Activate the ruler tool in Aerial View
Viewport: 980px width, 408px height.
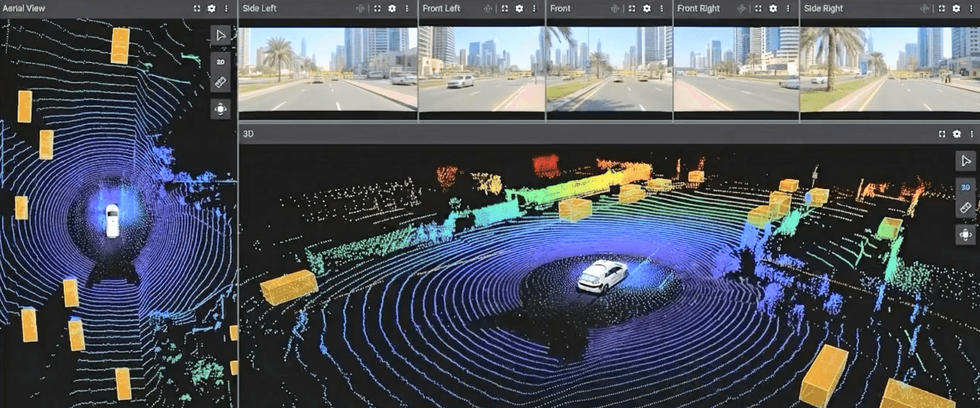pyautogui.click(x=220, y=82)
